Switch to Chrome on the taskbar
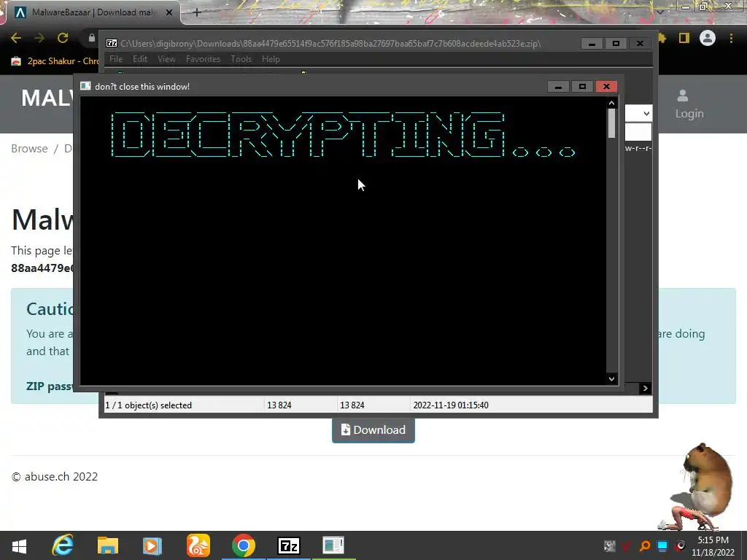The width and height of the screenshot is (747, 560). (x=244, y=545)
